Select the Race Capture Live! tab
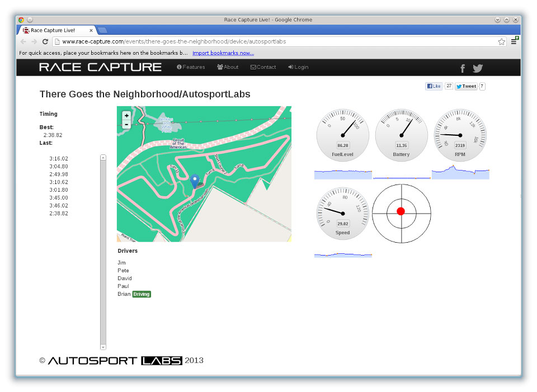Image resolution: width=537 pixels, height=392 pixels. (x=56, y=30)
